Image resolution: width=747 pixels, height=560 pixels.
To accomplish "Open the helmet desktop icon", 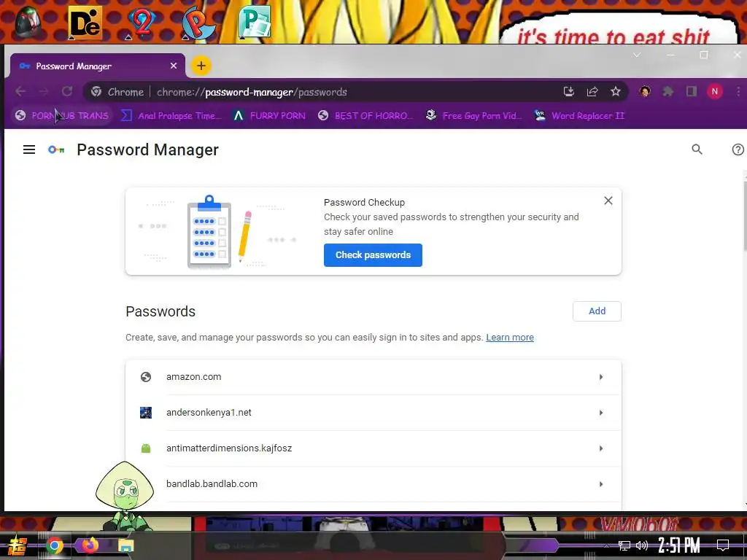I will [x=27, y=23].
